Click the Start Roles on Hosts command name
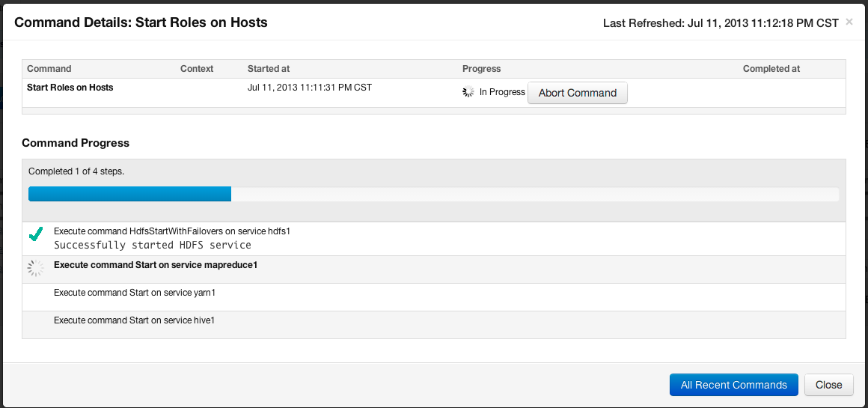This screenshot has height=408, width=868. coord(70,87)
